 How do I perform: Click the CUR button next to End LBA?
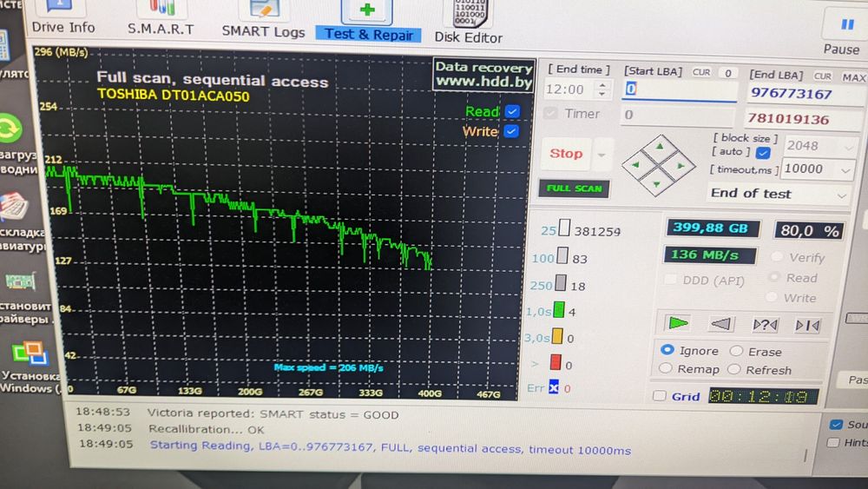822,76
